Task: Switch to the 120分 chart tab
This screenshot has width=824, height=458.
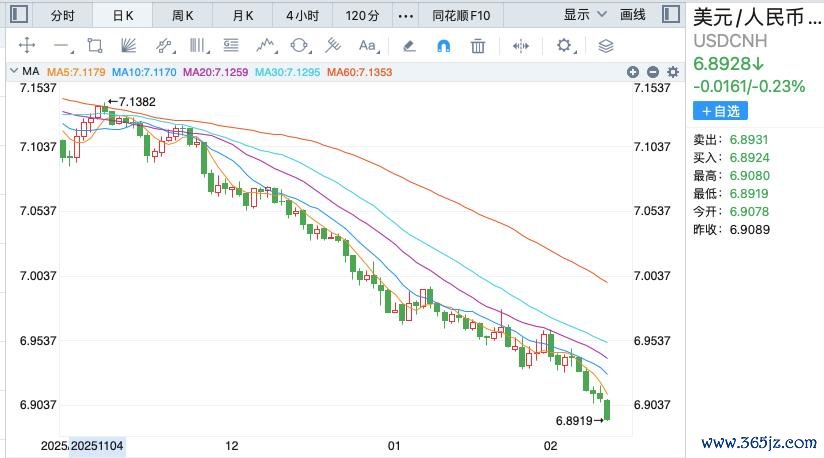Action: (363, 16)
